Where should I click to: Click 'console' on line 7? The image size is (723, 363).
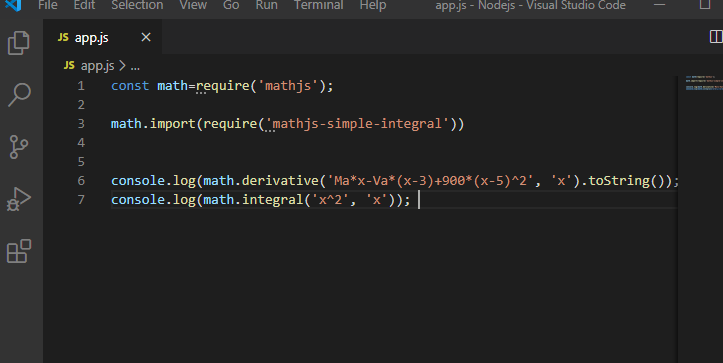point(138,199)
